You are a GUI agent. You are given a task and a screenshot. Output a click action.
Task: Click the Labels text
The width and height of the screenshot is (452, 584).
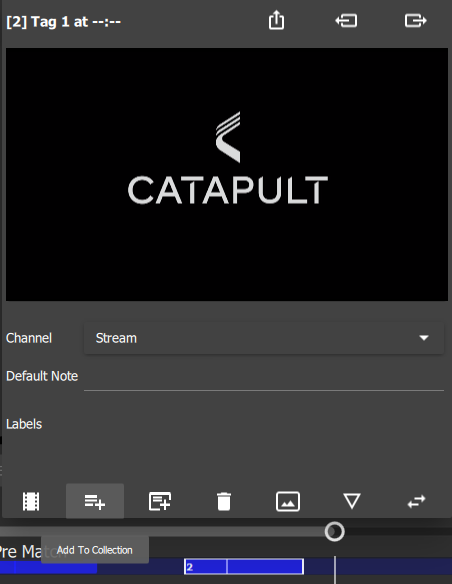point(24,424)
